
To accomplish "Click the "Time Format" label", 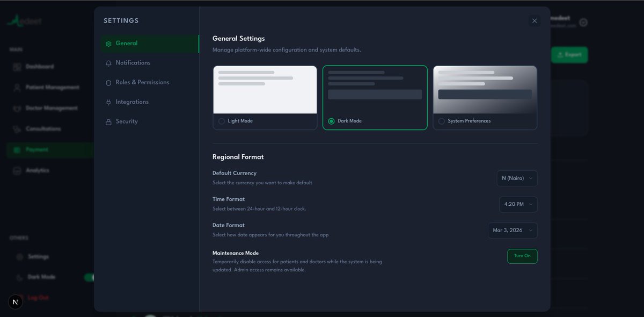I will pos(229,199).
